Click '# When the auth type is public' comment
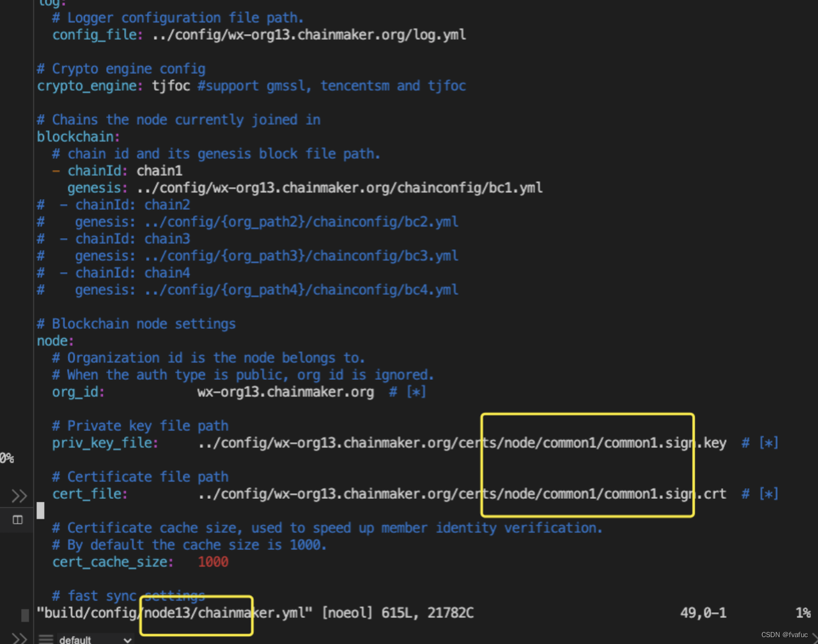818x644 pixels. pos(243,375)
